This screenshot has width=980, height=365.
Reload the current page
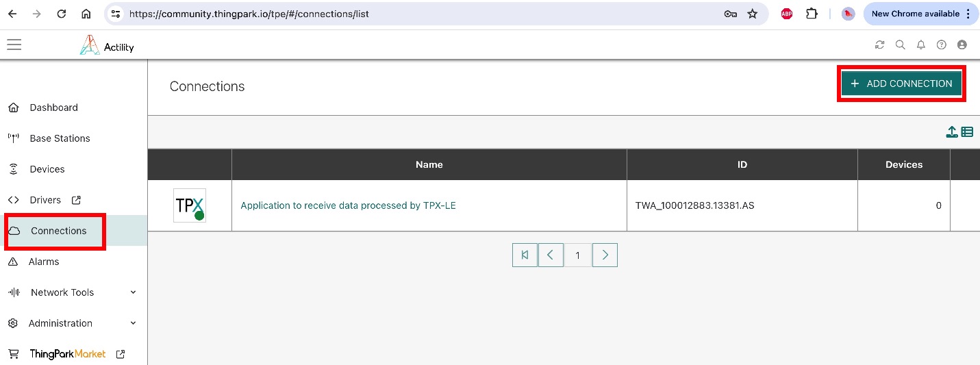(62, 14)
